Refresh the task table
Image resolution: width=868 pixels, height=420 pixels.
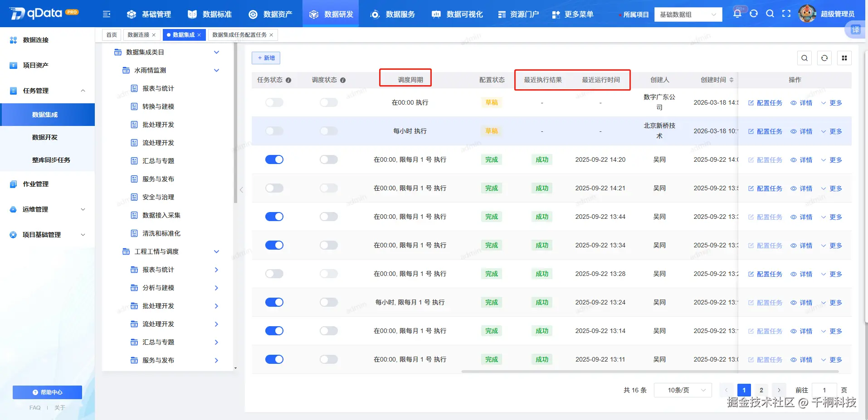pos(824,58)
